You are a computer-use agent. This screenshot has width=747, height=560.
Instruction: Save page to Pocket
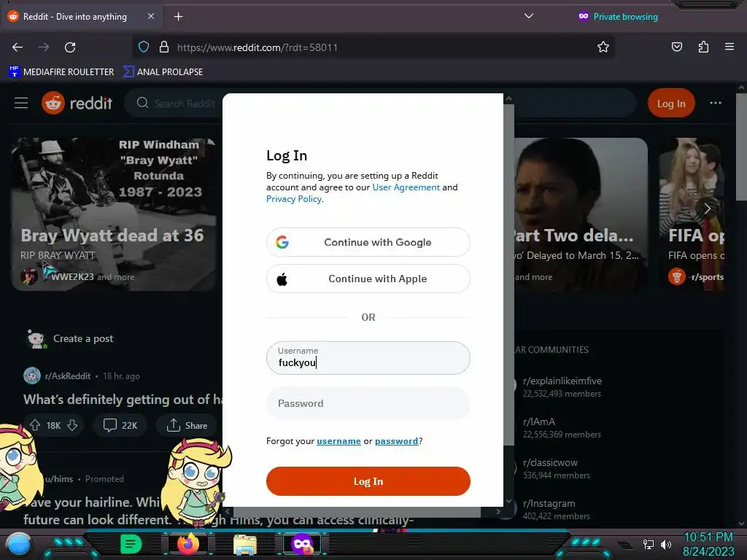pyautogui.click(x=676, y=47)
